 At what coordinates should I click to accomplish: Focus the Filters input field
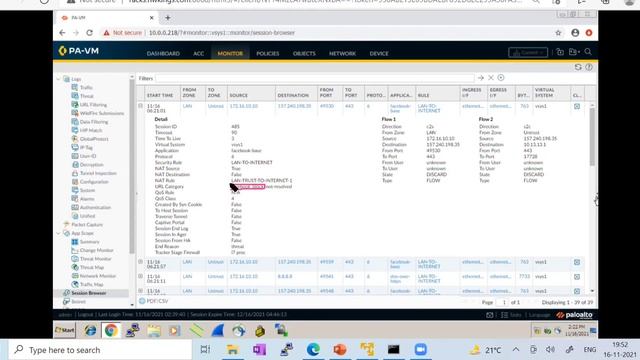pyautogui.click(x=315, y=78)
